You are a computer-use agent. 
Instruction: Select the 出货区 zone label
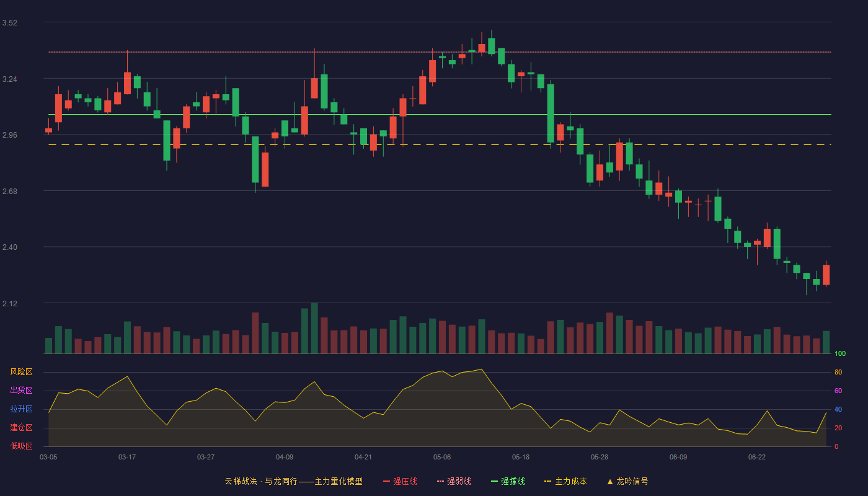pos(21,391)
